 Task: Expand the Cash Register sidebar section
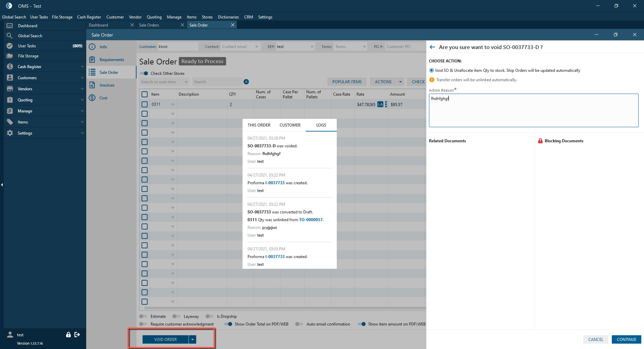pos(82,67)
